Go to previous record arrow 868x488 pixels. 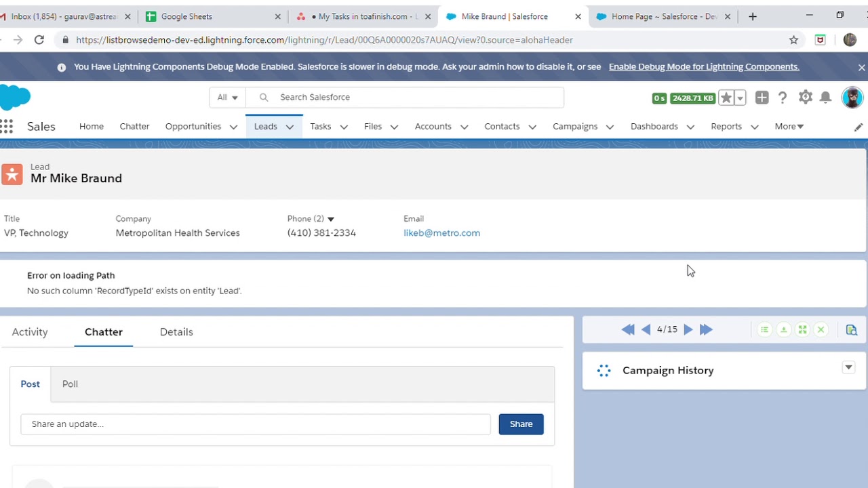coord(646,329)
